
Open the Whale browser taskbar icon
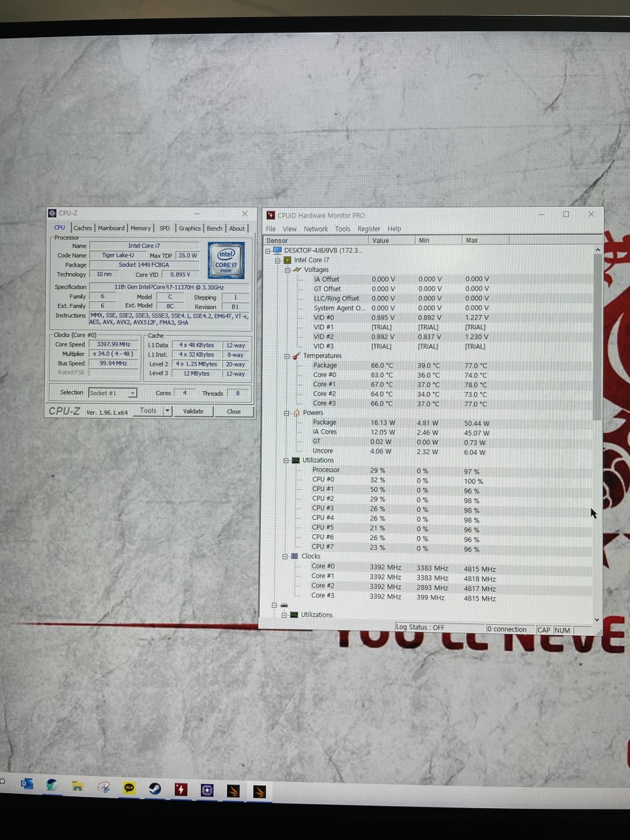click(x=52, y=785)
